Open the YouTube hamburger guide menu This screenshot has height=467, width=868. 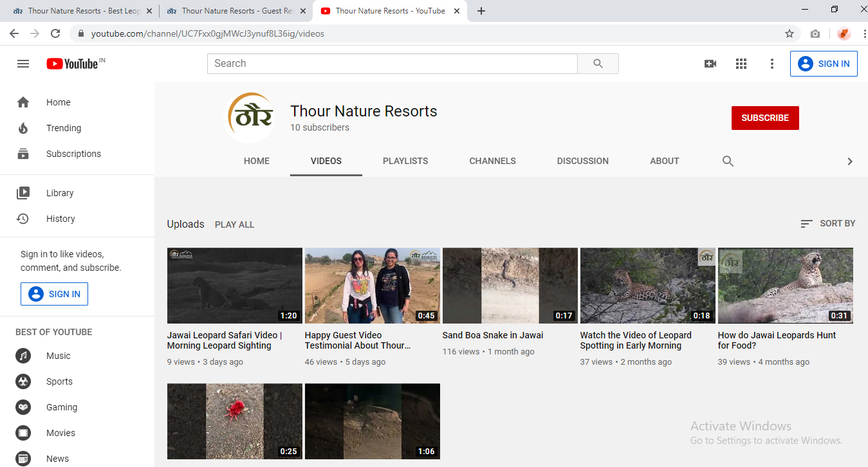23,64
